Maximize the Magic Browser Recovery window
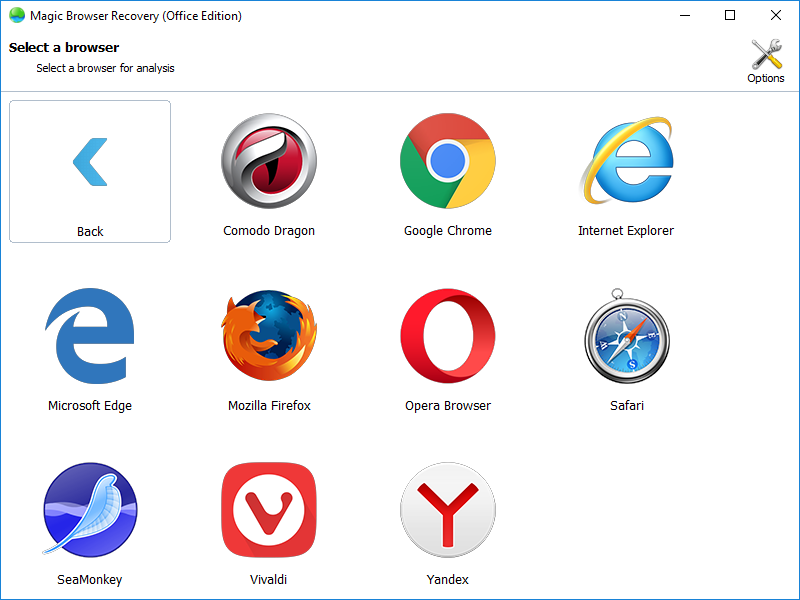Viewport: 800px width, 600px height. [730, 15]
